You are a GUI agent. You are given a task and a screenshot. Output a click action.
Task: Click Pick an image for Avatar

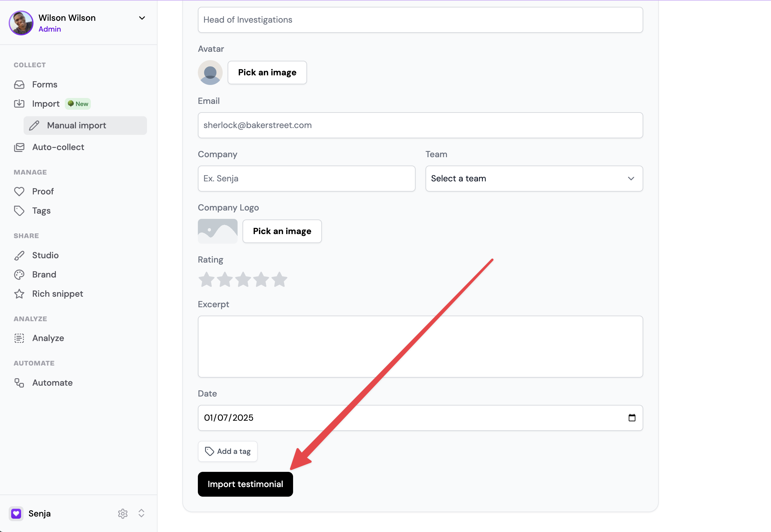pos(267,73)
